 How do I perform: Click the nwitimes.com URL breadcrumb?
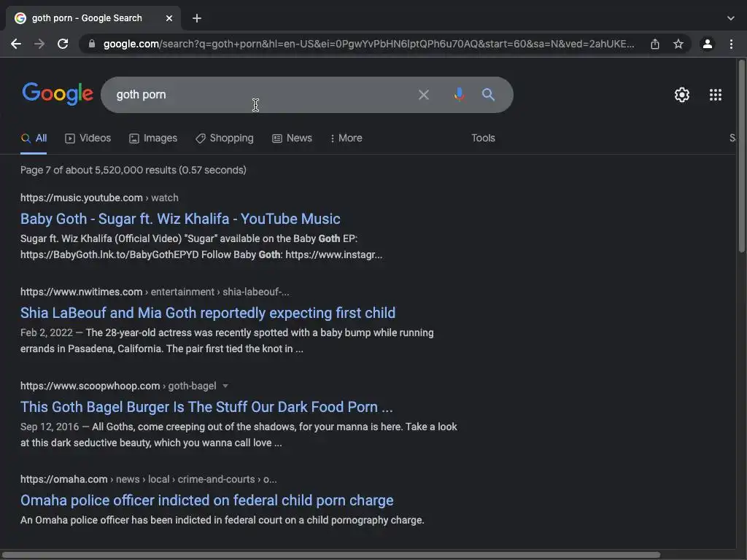click(155, 292)
